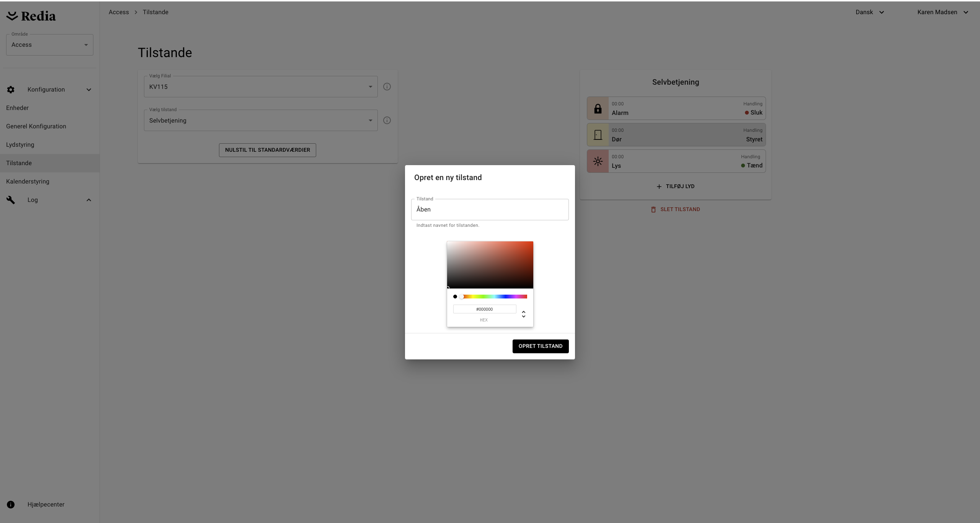Click Slet Tilstand delete link
Screen dimensions: 980x523
point(675,210)
